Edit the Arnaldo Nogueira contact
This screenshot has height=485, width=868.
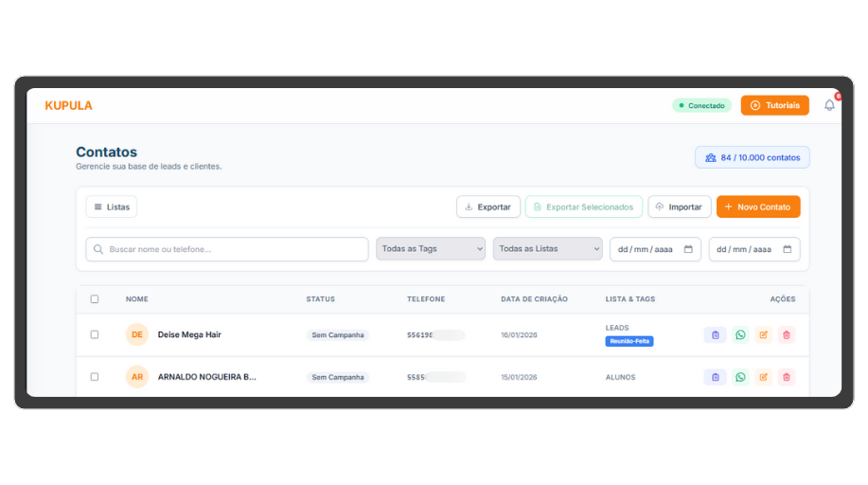[764, 377]
